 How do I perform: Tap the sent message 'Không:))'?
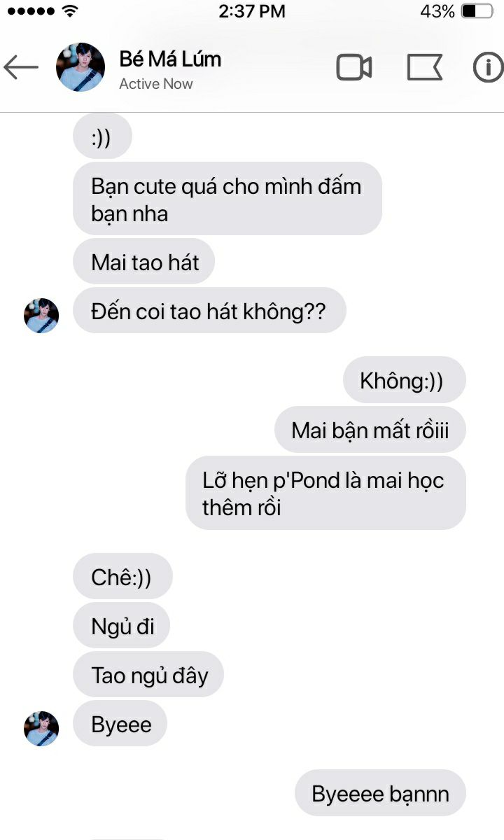tap(404, 380)
